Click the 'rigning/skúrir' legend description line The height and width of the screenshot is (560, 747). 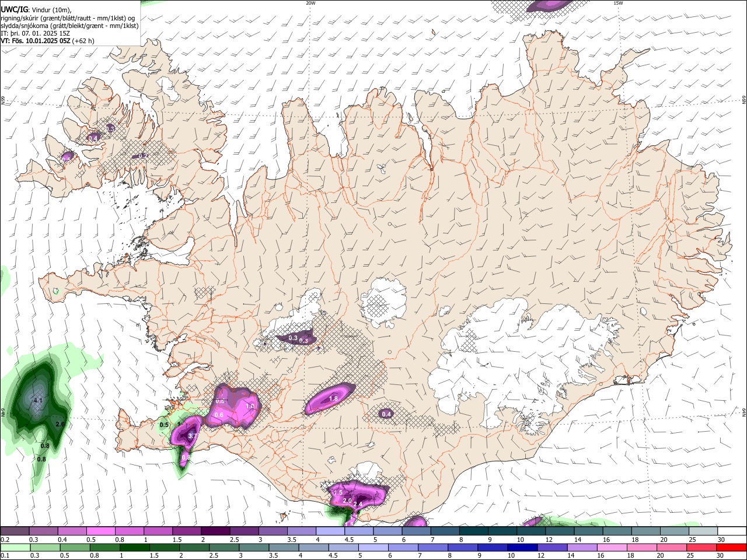pos(67,18)
